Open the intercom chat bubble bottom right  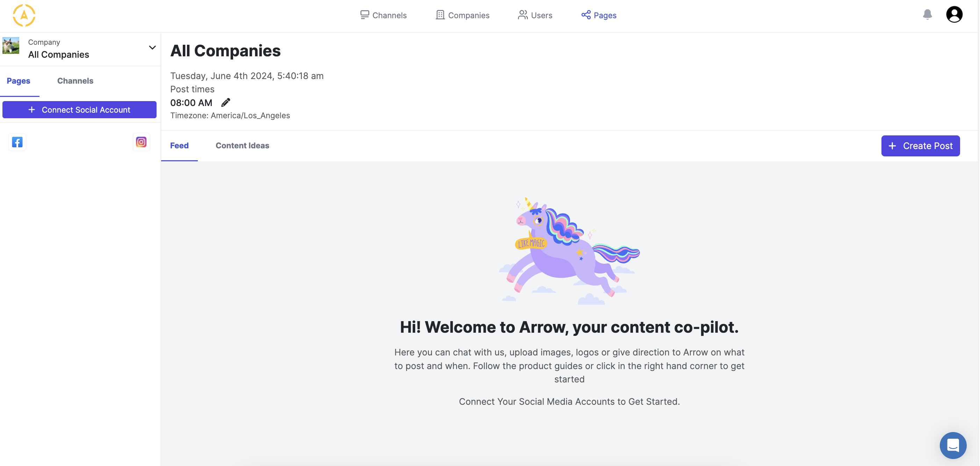point(953,445)
